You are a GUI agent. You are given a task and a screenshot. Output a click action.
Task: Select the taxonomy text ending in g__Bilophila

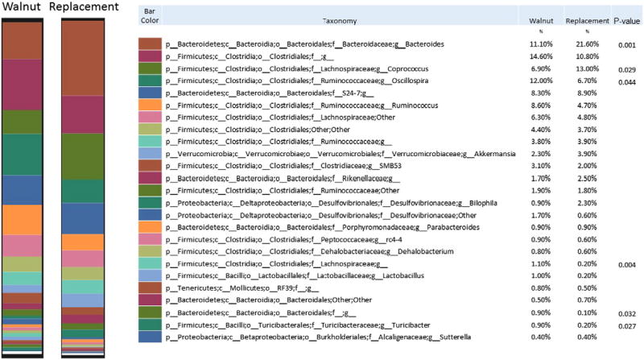pyautogui.click(x=332, y=203)
